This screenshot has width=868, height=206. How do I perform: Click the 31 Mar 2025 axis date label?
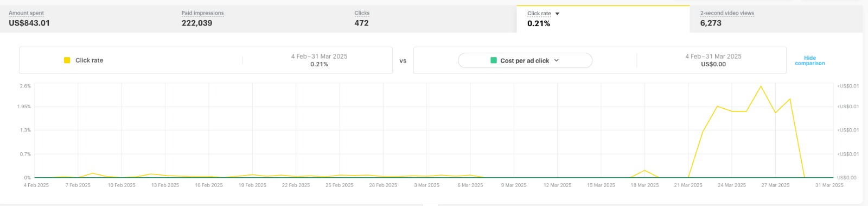click(x=829, y=185)
